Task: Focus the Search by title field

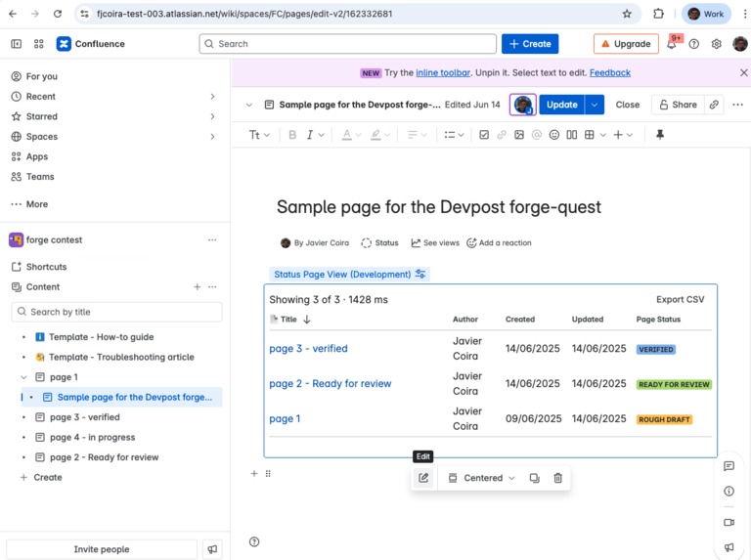Action: [116, 312]
